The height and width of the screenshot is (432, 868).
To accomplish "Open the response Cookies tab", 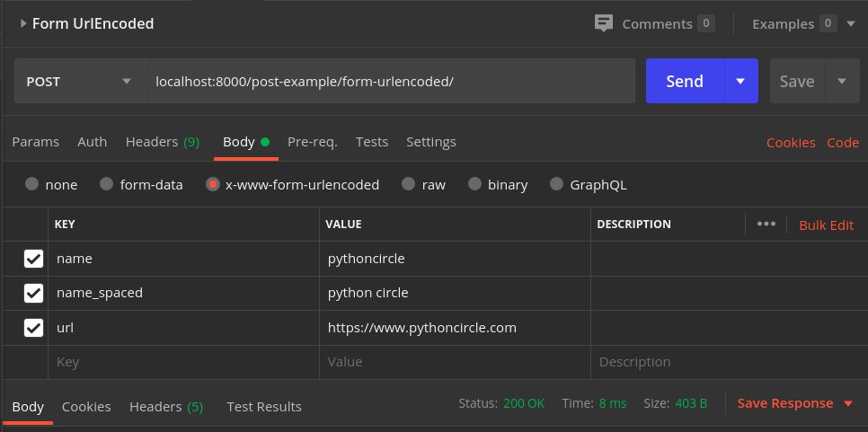I will click(x=85, y=407).
